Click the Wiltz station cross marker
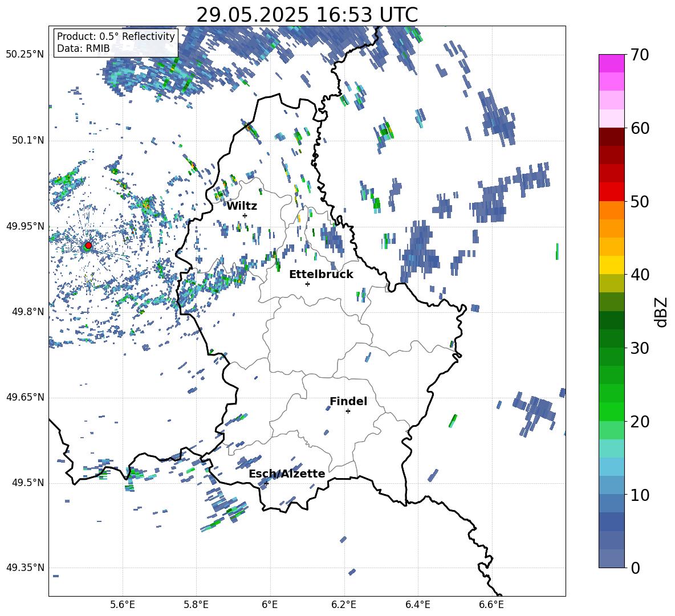The image size is (675, 616). (245, 215)
